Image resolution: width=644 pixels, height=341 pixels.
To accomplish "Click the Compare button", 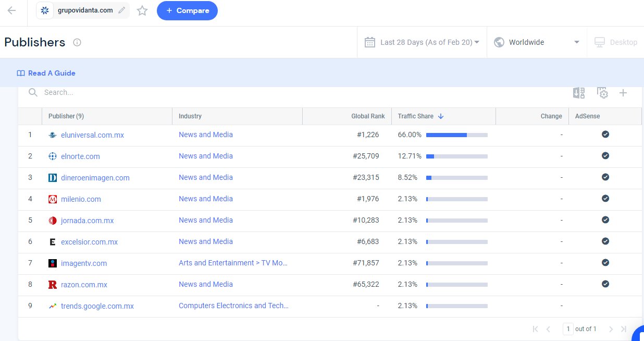I will click(187, 10).
